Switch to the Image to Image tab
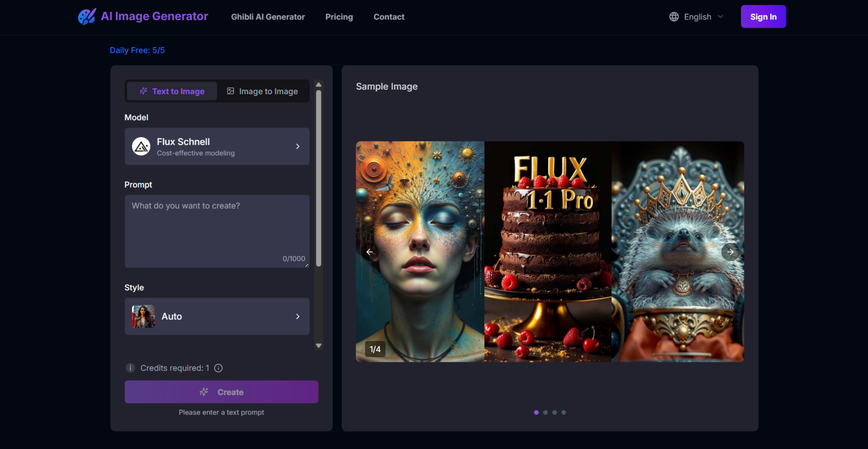This screenshot has width=868, height=449. [262, 91]
